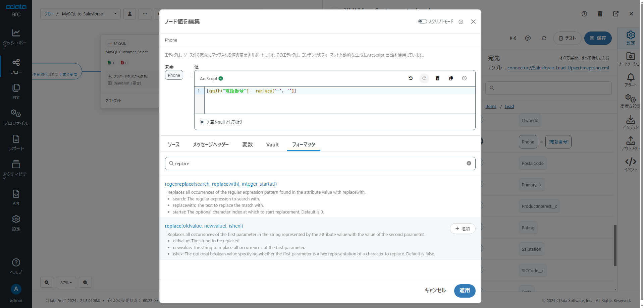The height and width of the screenshot is (308, 644).
Task: Toggle script mode switch
Action: point(422,21)
